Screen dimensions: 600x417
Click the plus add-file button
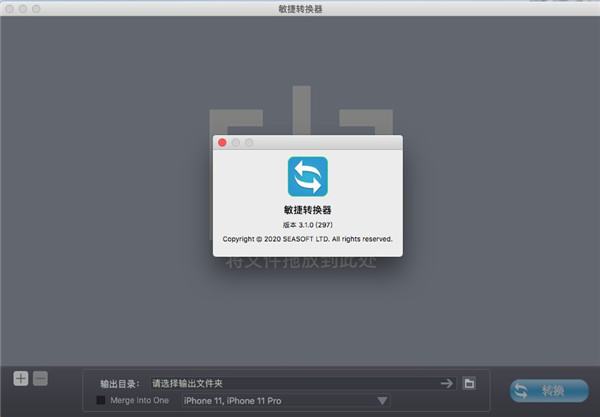click(21, 379)
